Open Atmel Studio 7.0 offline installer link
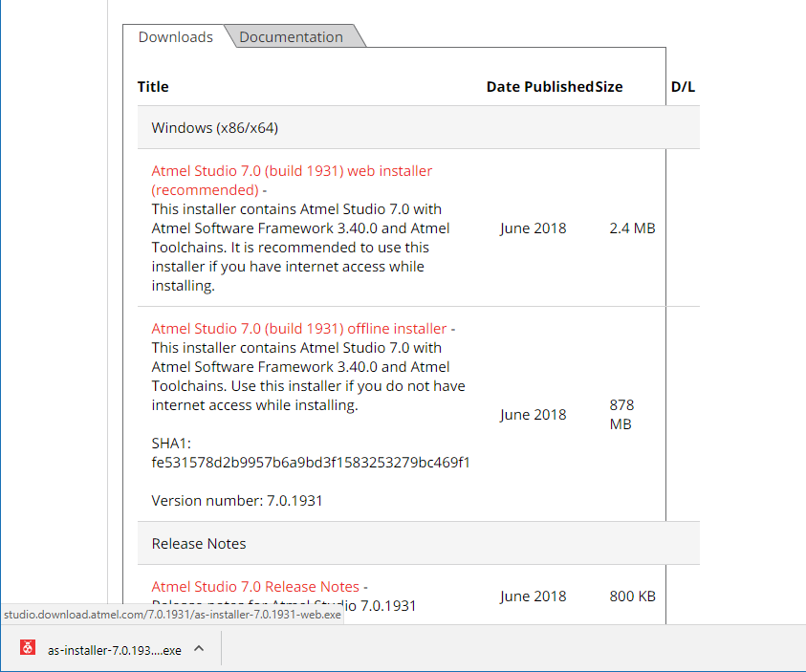806x672 pixels. pyautogui.click(x=299, y=328)
